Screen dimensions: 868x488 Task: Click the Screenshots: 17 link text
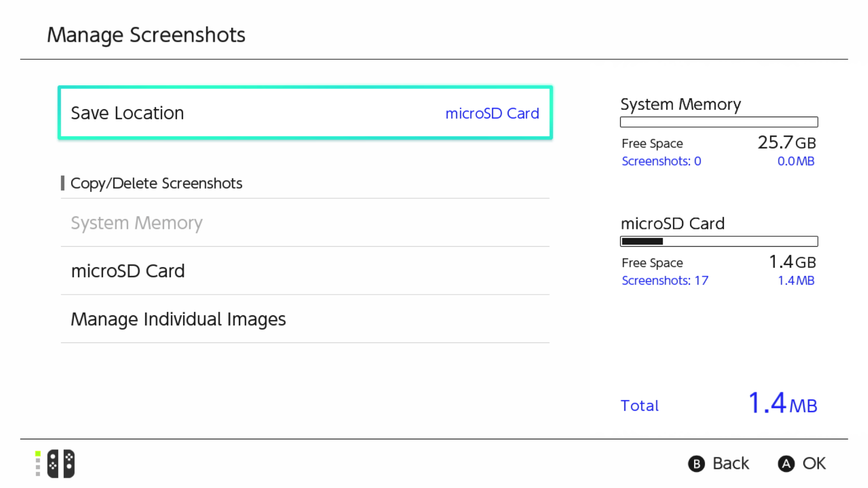tap(665, 281)
